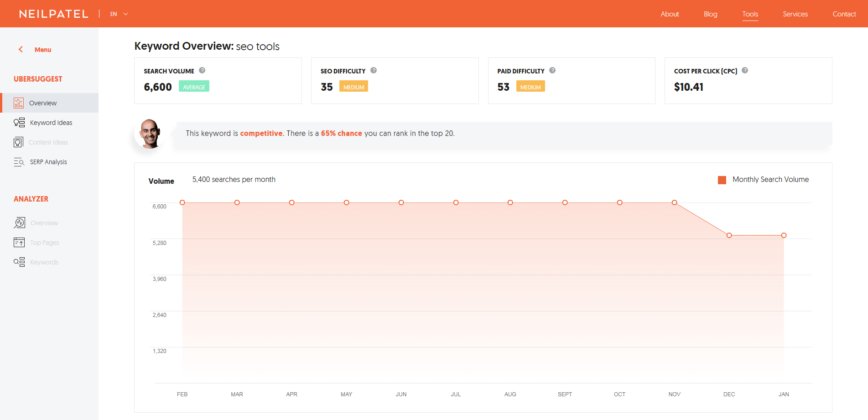Open the Blog menu item
The height and width of the screenshot is (420, 868).
pos(710,14)
